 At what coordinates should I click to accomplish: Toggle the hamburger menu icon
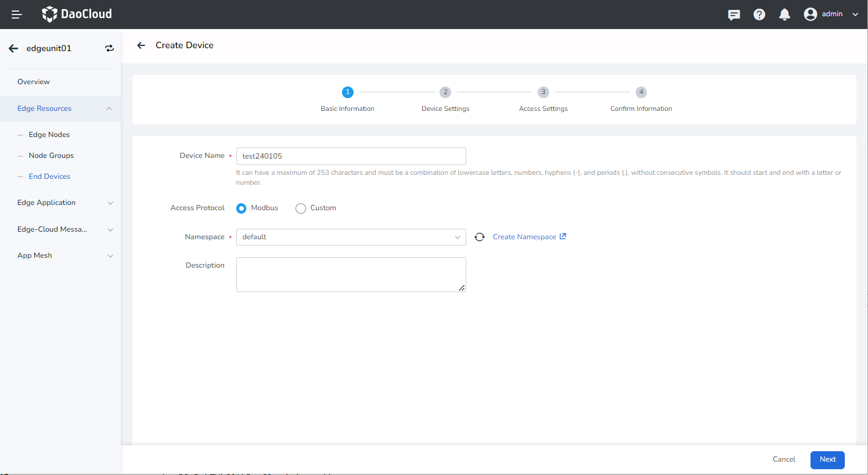17,15
